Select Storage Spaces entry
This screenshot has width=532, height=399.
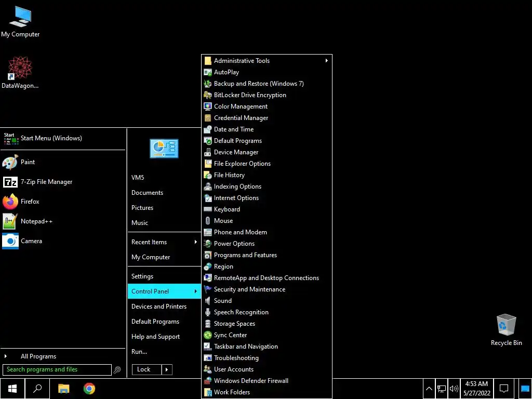(267, 324)
